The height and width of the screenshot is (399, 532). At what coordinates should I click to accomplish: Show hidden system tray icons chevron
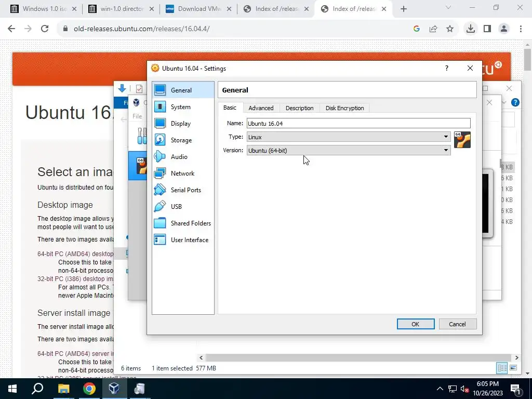click(x=440, y=389)
